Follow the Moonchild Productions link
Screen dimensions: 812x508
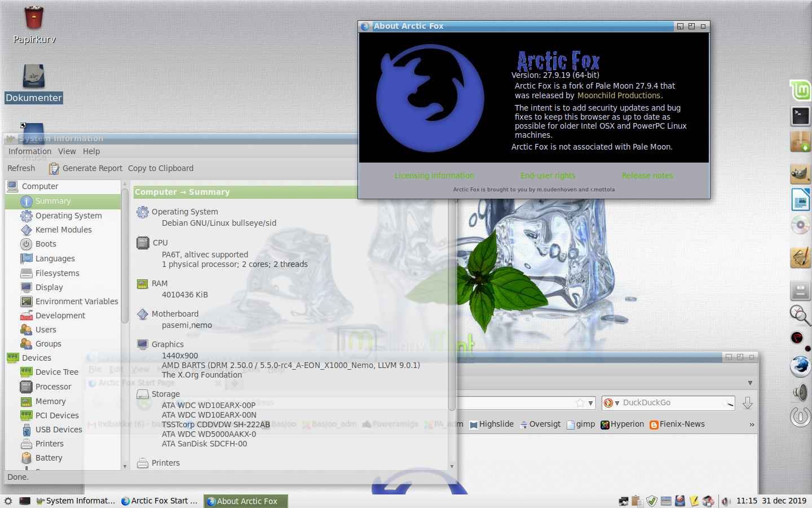tap(619, 95)
